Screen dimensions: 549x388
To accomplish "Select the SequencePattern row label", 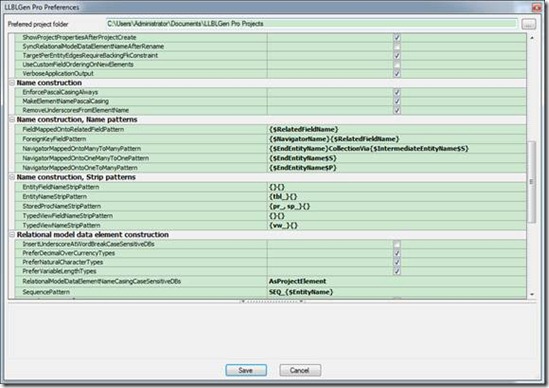I will point(46,292).
